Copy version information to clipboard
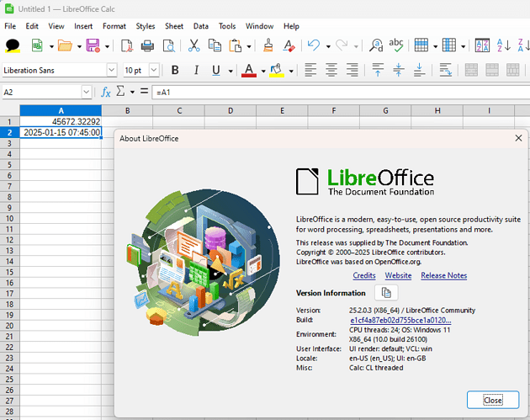This screenshot has width=530, height=420. click(x=386, y=293)
